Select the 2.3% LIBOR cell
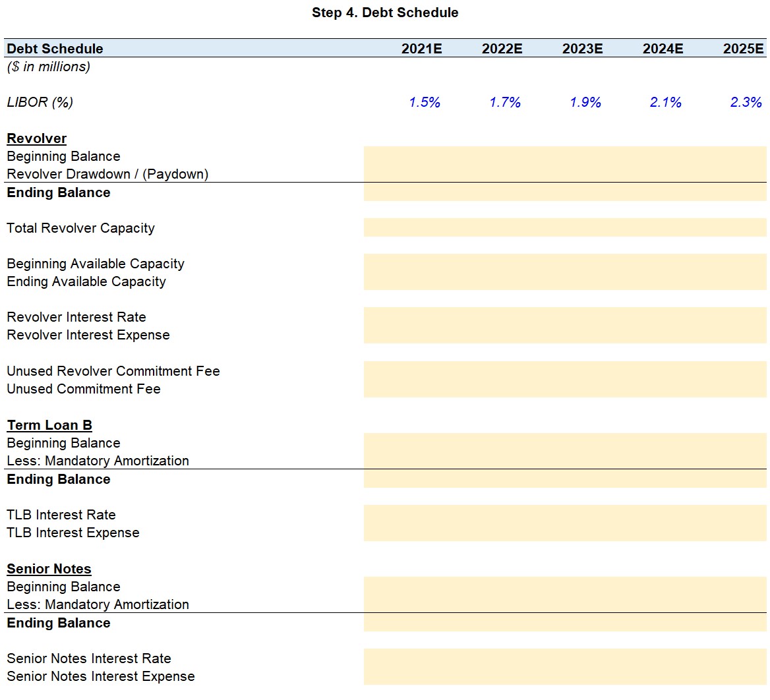Viewport: 770px width, 700px height. pos(746,102)
